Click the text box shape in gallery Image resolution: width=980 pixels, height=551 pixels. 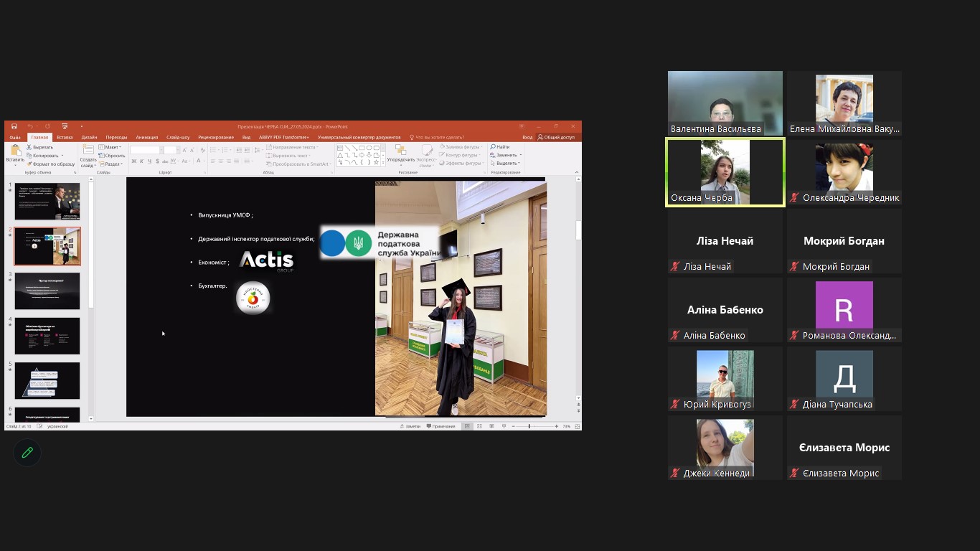[340, 148]
